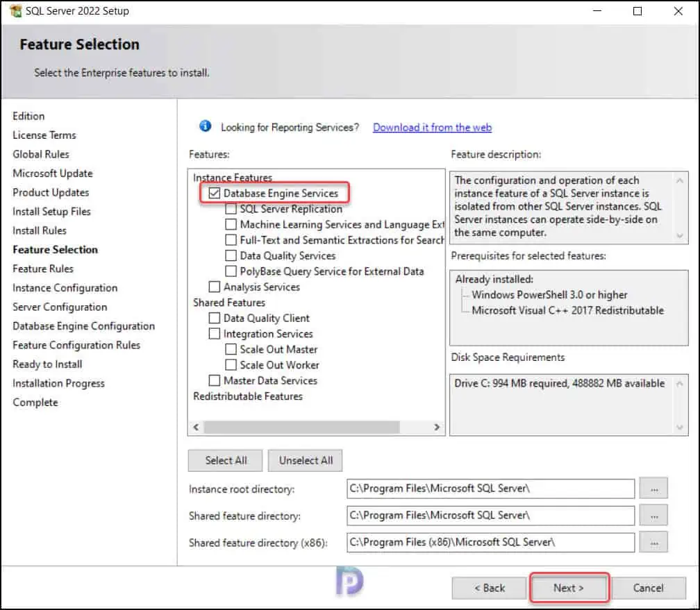Select the Product Updates step
700x610 pixels.
tap(51, 192)
